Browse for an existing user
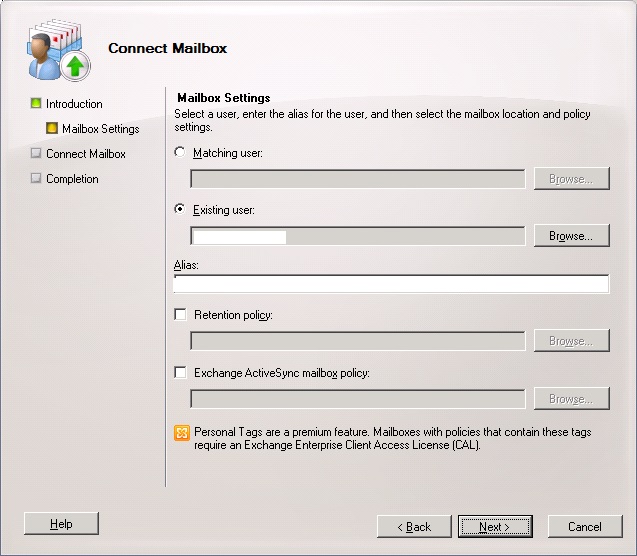The image size is (637, 556). pos(571,236)
